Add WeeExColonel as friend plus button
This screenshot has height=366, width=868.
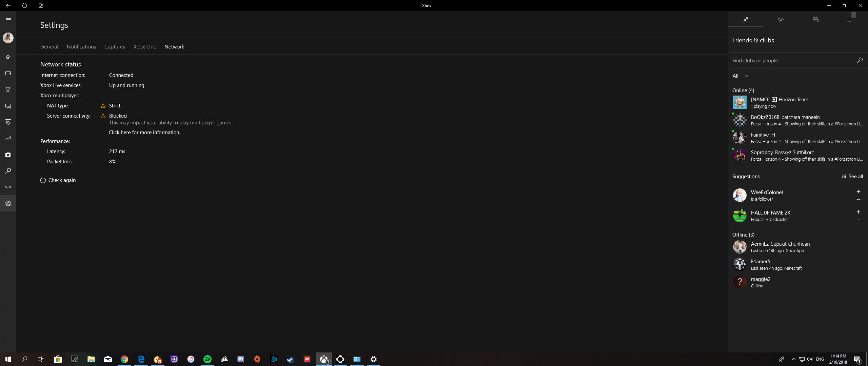coord(859,192)
